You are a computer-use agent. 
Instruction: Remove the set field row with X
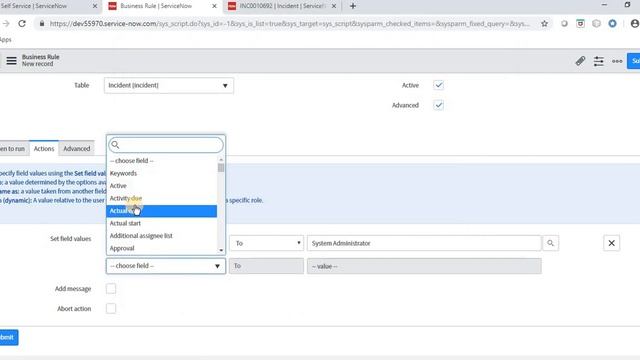[x=611, y=243]
